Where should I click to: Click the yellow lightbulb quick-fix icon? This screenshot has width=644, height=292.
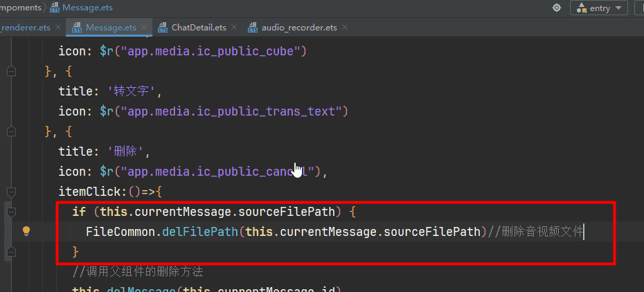pos(26,231)
